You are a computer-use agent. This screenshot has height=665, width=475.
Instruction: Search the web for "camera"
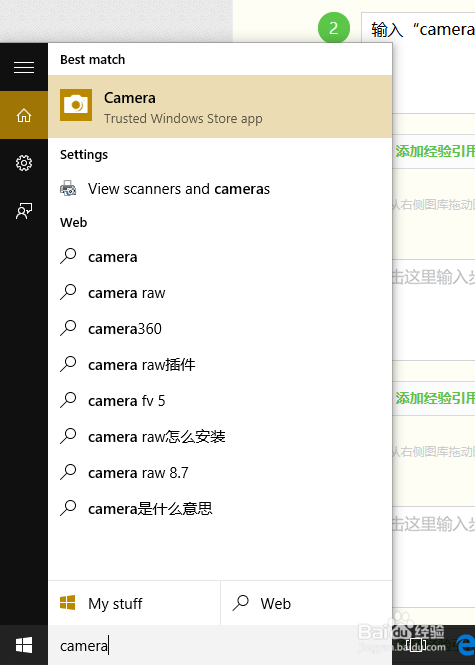(x=220, y=257)
